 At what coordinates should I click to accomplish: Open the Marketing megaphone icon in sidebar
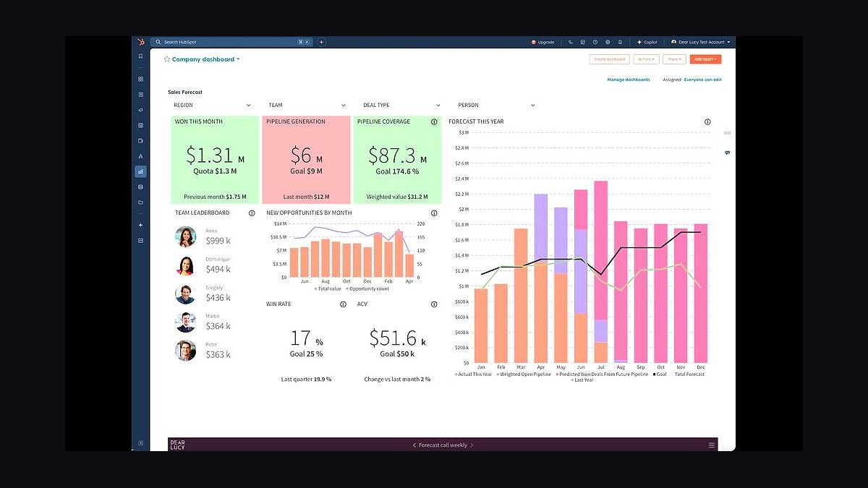(140, 110)
